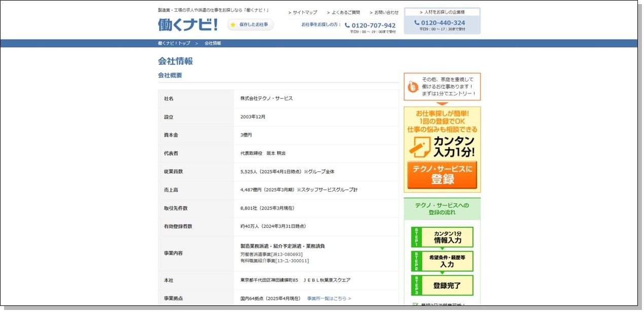644x312 pixels.
Task: Click STEP1 カンタン1分 情報入力 box
Action: 442,237
